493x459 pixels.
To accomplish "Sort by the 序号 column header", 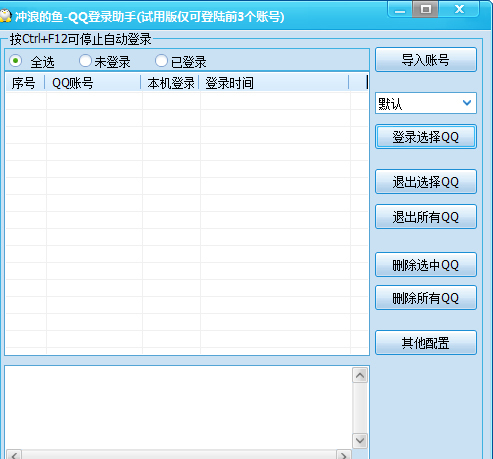I will pos(25,83).
